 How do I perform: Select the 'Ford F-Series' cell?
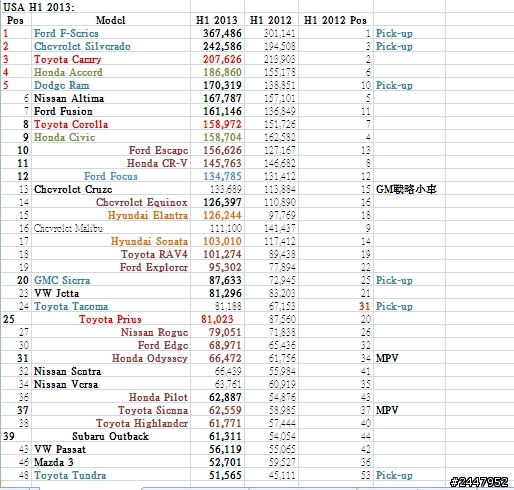pos(66,33)
